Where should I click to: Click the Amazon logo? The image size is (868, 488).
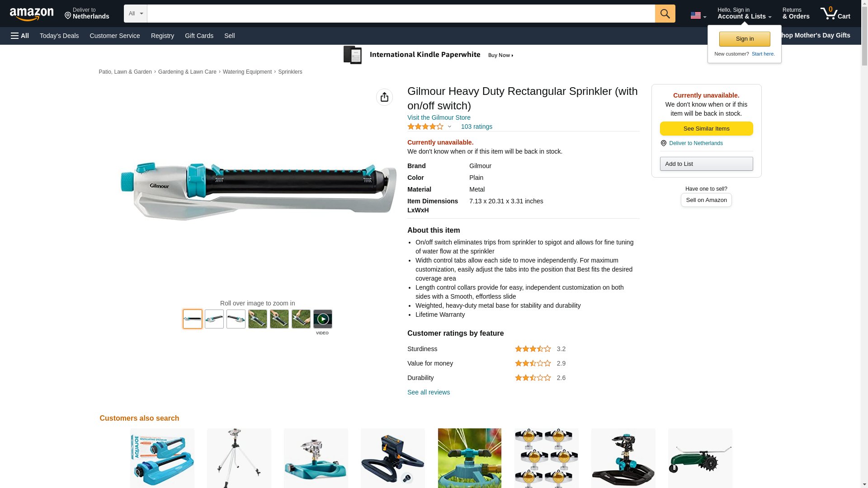pos(32,14)
